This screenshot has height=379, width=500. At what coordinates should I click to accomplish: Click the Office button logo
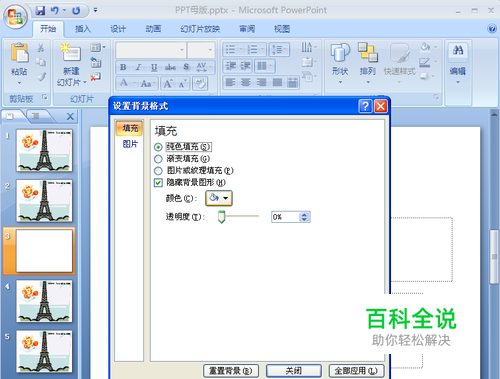15,16
